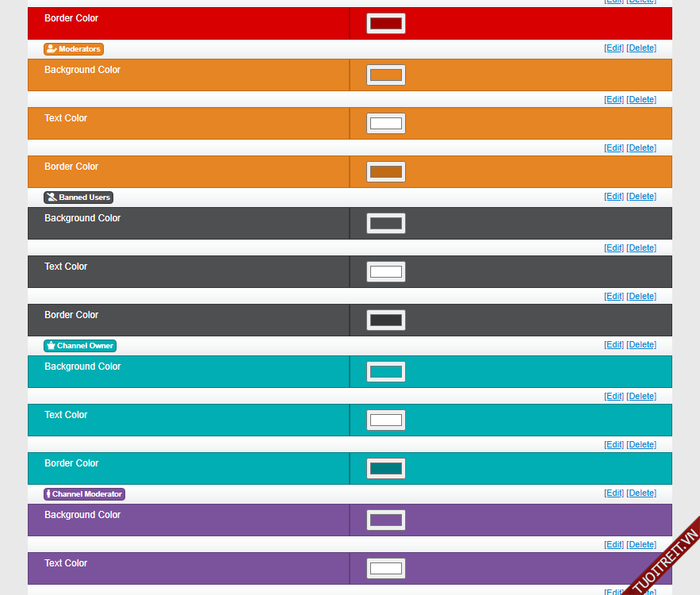
Task: Click Banned Users Text Color swatch
Action: click(386, 272)
